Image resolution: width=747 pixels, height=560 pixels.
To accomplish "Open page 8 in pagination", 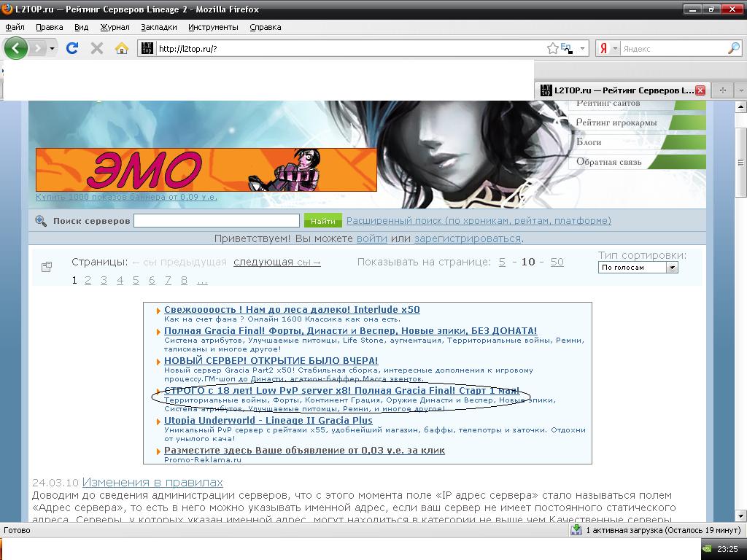I will 184,281.
